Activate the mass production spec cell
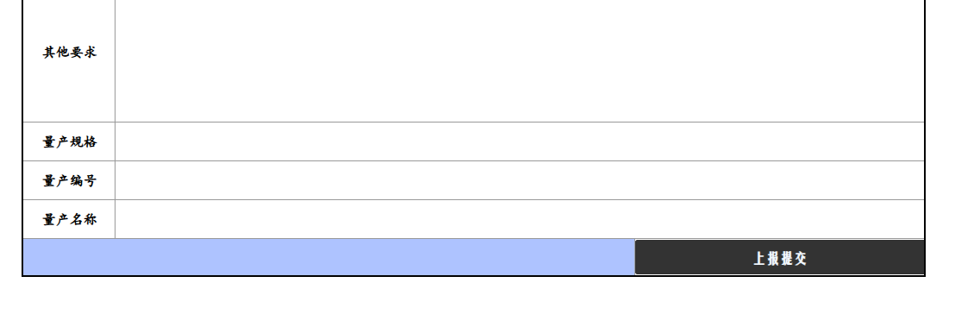Screen dimensions: 980x333 point(520,141)
